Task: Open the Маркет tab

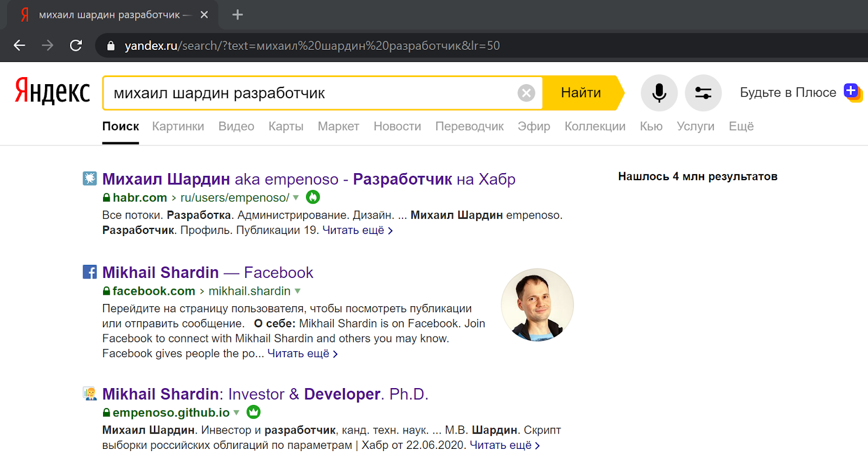Action: [x=339, y=126]
